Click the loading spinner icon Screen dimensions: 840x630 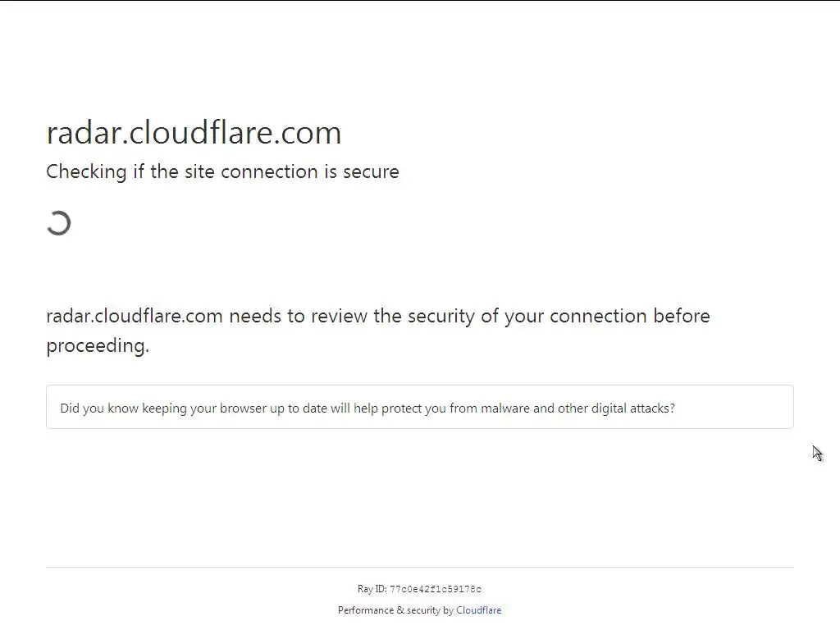tap(59, 223)
